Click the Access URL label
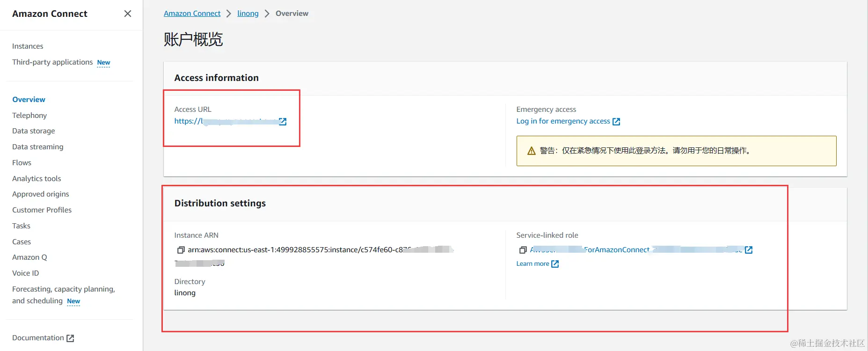 point(193,109)
